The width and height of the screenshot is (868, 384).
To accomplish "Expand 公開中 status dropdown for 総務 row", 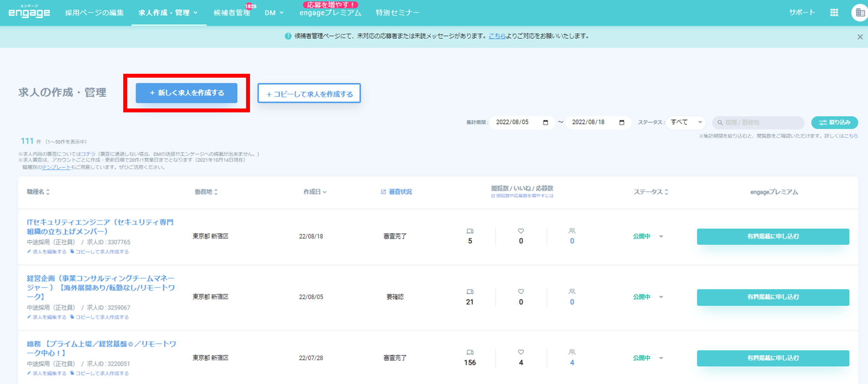I will tap(661, 358).
